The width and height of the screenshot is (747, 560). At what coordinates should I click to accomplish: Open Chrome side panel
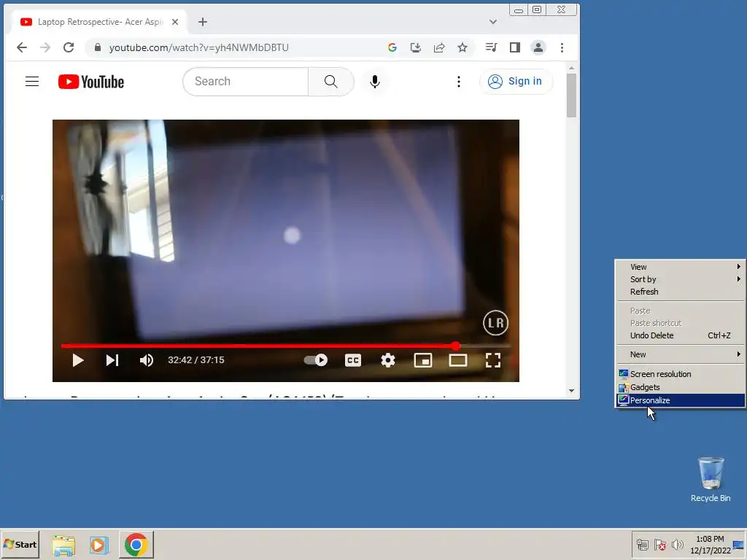514,47
